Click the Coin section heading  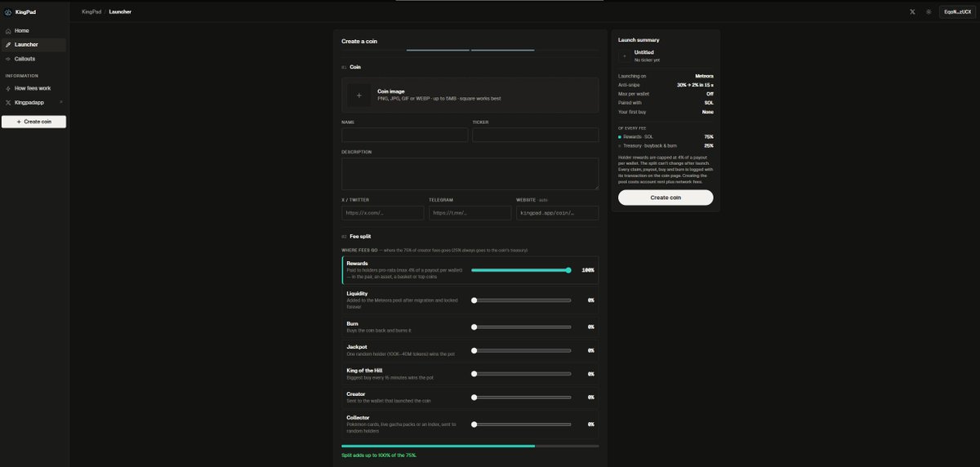pyautogui.click(x=355, y=67)
